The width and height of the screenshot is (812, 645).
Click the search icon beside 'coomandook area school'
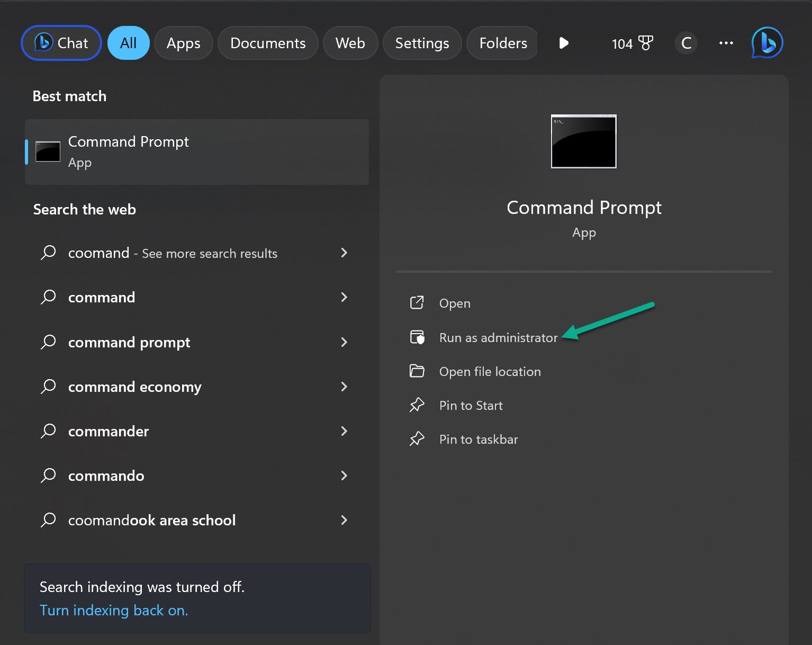[x=48, y=520]
